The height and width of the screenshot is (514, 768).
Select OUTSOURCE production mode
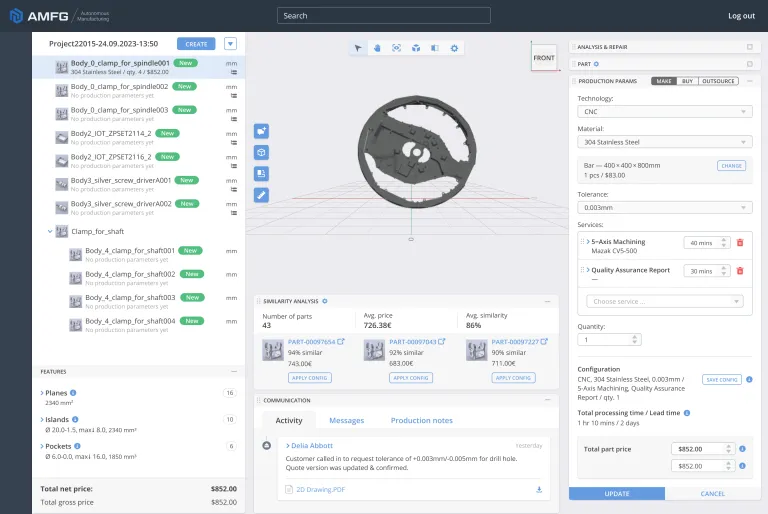pyautogui.click(x=718, y=81)
